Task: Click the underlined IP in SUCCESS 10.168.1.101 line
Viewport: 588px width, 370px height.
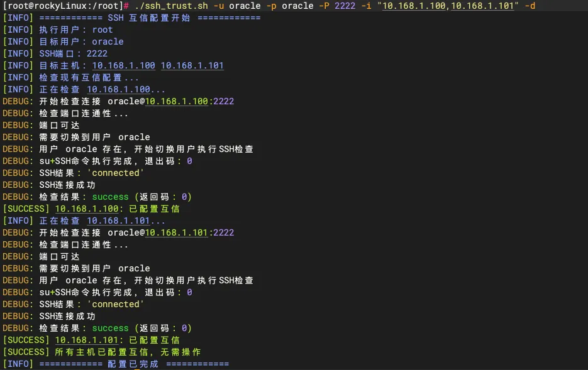Action: [x=88, y=340]
